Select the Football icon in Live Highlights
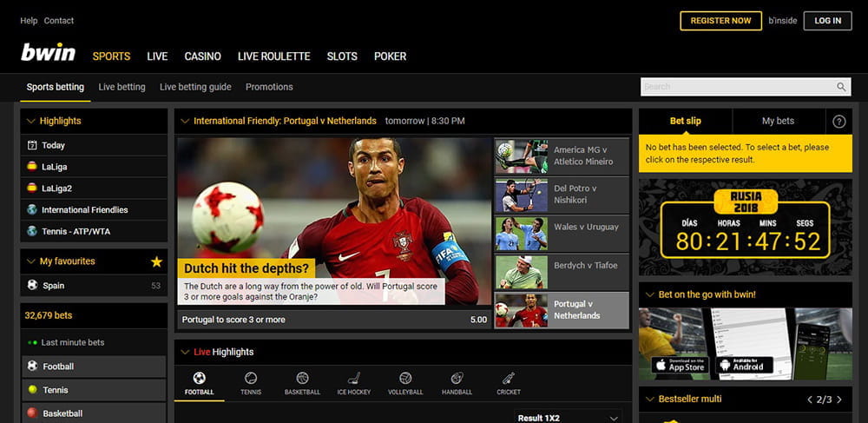 (200, 378)
